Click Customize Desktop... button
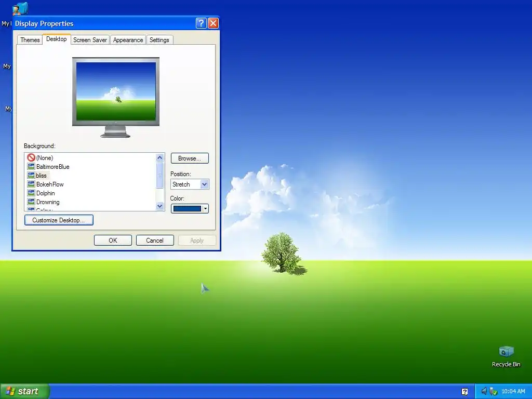 59,220
